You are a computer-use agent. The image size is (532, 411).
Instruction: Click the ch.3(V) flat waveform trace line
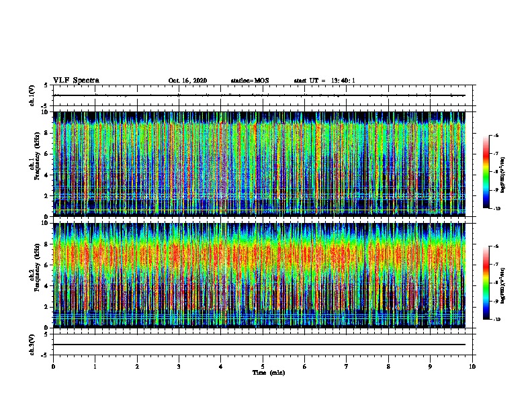[x=259, y=345]
